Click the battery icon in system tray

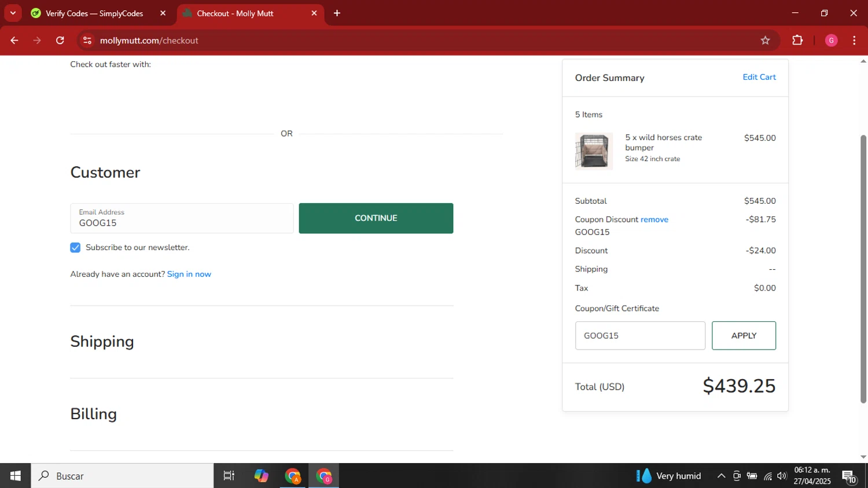752,476
